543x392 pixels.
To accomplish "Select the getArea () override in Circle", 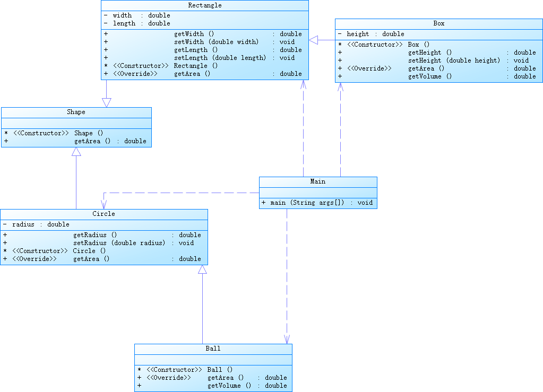I will (x=102, y=259).
